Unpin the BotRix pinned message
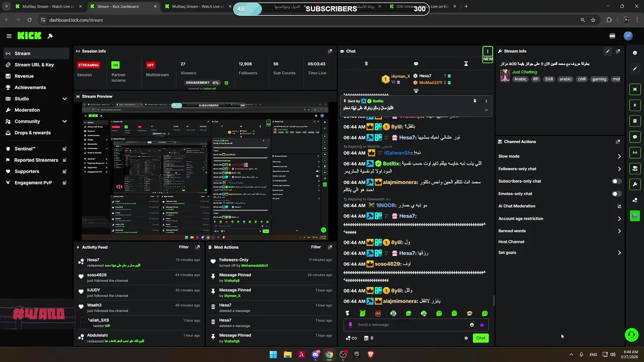This screenshot has height=362, width=644. tap(474, 101)
